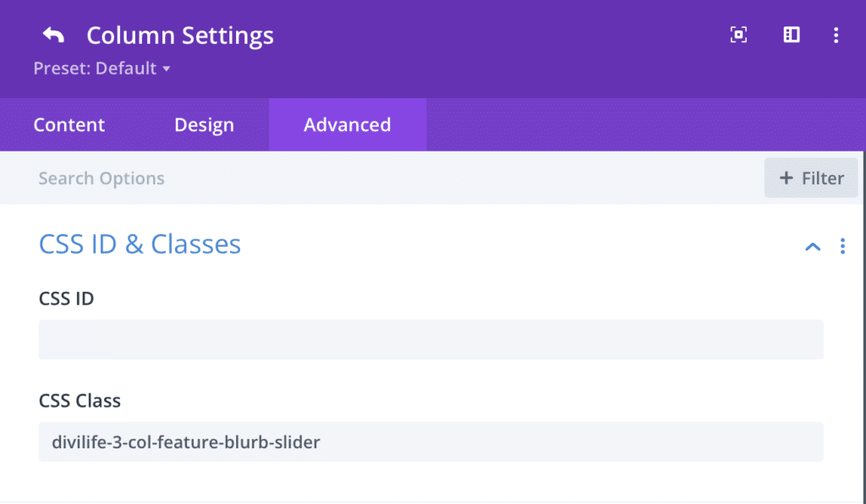Focus the Search Options field
The width and height of the screenshot is (866, 504).
point(338,178)
